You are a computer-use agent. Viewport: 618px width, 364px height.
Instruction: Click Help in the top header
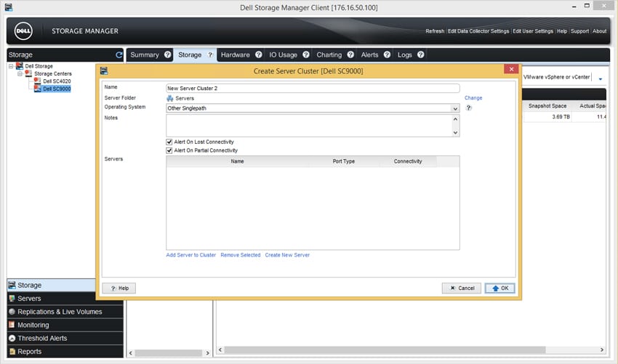562,31
